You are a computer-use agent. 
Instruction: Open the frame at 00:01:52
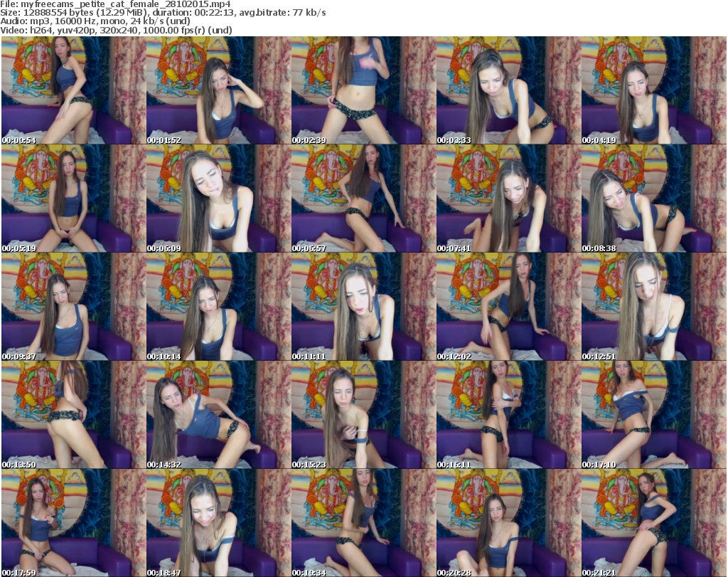pos(219,90)
